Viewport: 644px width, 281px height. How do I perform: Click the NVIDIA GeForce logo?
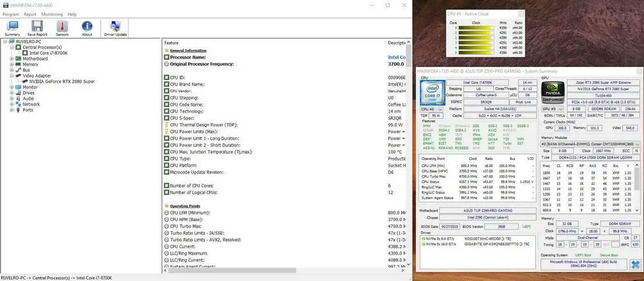pos(552,93)
